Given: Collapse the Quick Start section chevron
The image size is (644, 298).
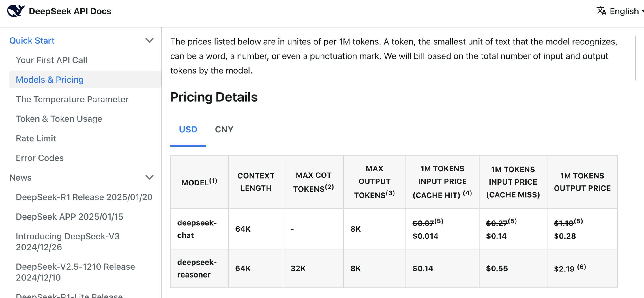Looking at the screenshot, I should pos(149,40).
